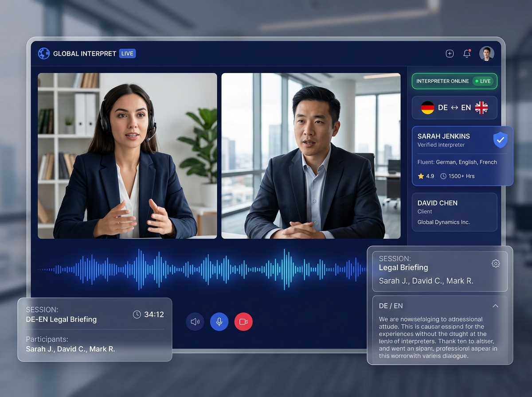Screen dimensions: 532x397
Task: Select the David Chen client card
Action: [454, 212]
